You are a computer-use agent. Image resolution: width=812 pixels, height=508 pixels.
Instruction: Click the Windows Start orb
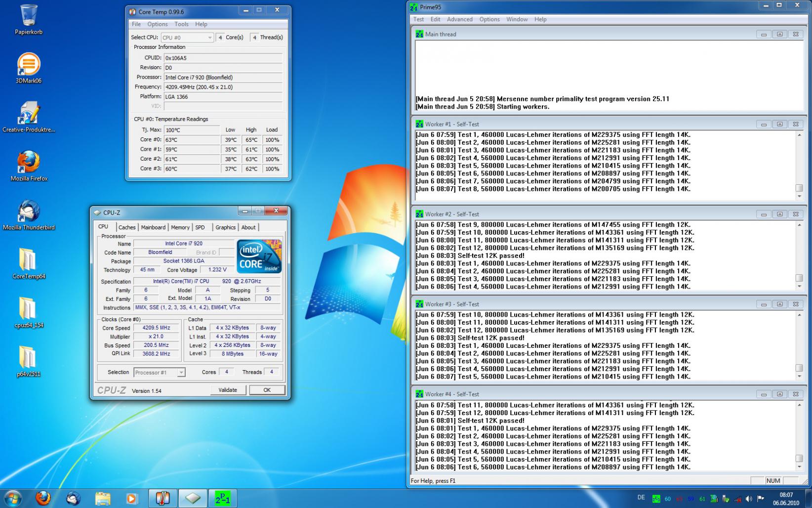click(x=13, y=498)
